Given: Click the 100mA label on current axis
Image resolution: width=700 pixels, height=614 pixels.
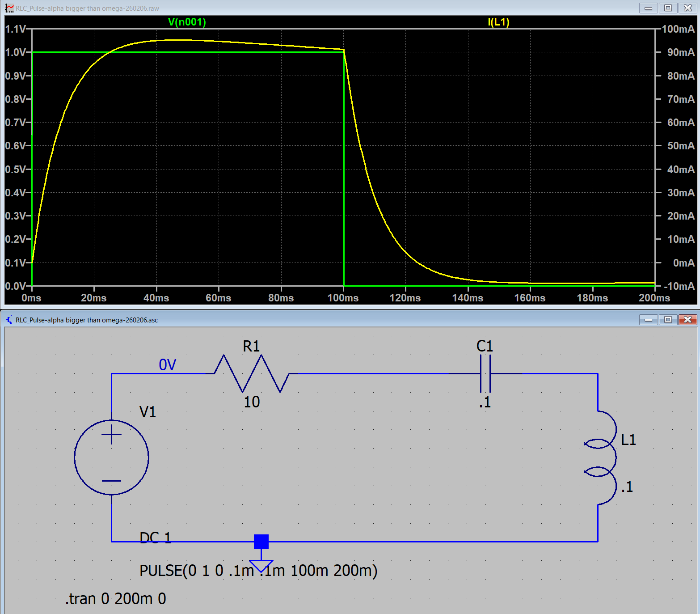Looking at the screenshot, I should coord(678,29).
